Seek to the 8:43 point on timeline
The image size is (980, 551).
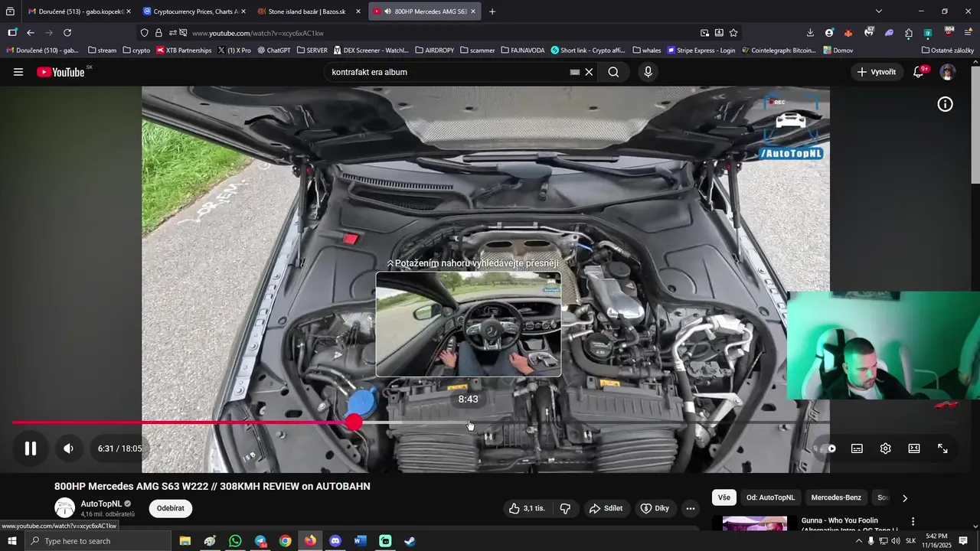(469, 422)
